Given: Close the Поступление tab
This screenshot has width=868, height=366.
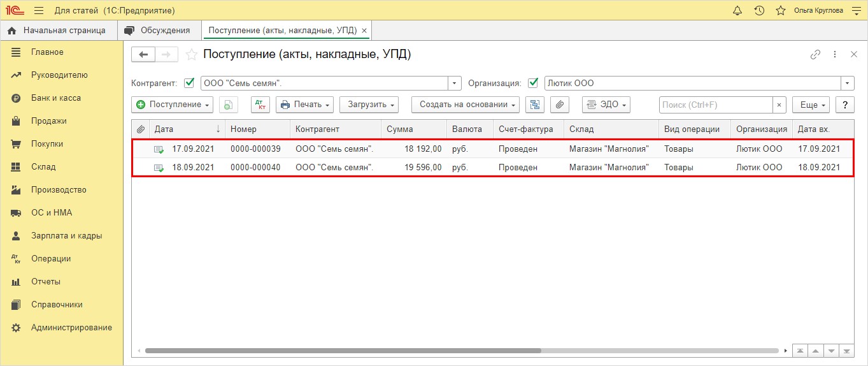Looking at the screenshot, I should point(364,31).
